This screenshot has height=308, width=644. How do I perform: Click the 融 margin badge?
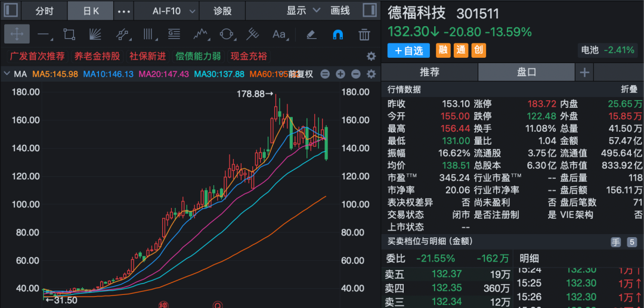(442, 51)
